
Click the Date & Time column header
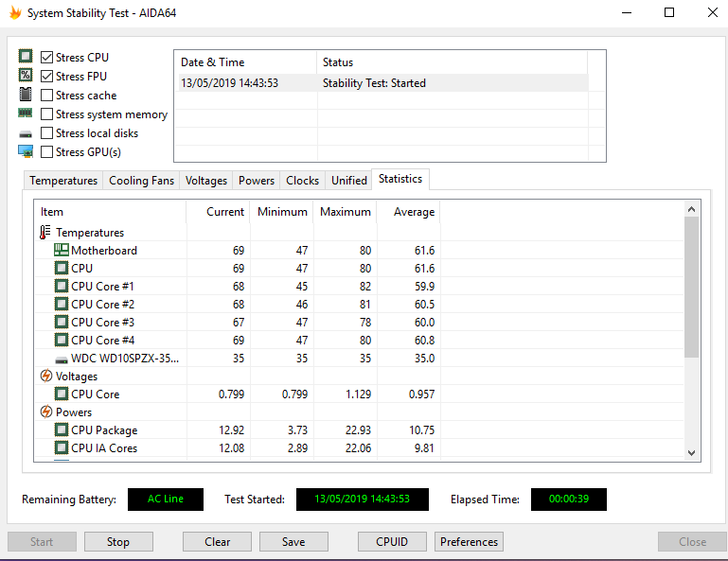[245, 62]
